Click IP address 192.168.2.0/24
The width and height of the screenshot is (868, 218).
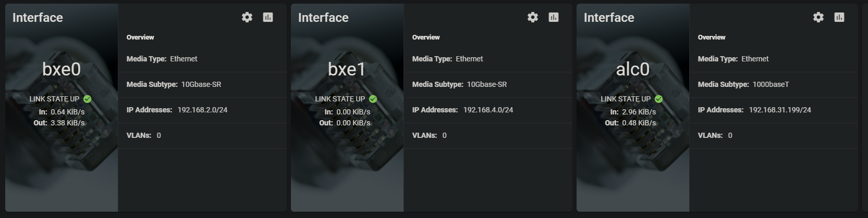click(202, 110)
